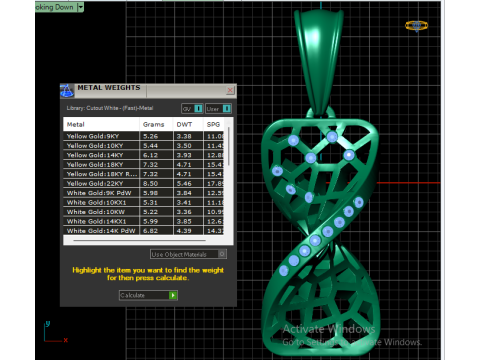Click the 3.93 DWT value
Viewport: 480px width, 360px height.
[x=184, y=155]
